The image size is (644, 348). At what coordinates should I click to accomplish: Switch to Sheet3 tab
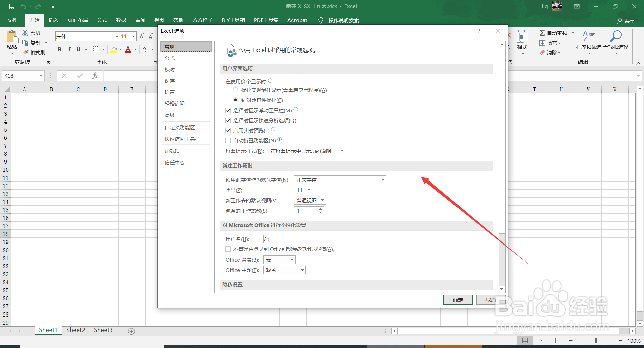tap(103, 330)
